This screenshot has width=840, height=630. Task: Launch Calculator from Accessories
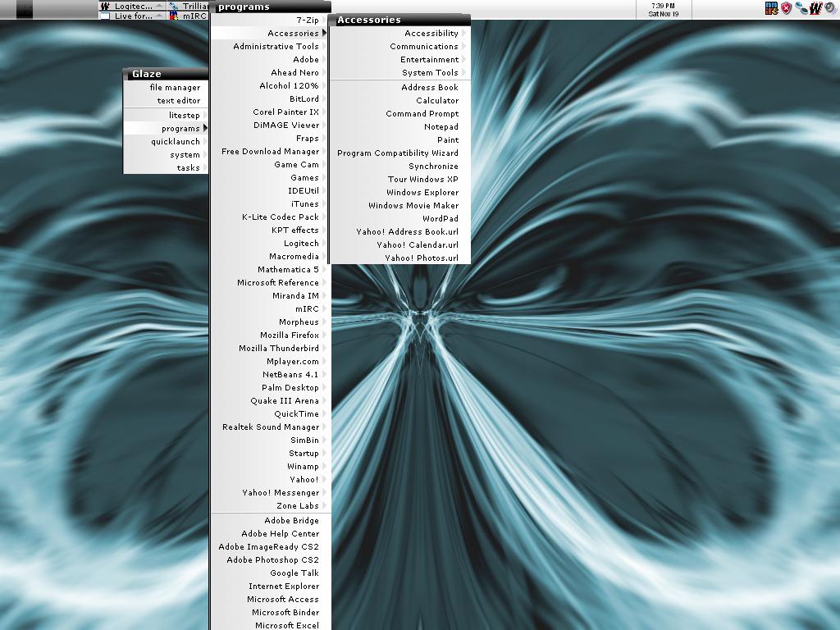tap(400, 101)
